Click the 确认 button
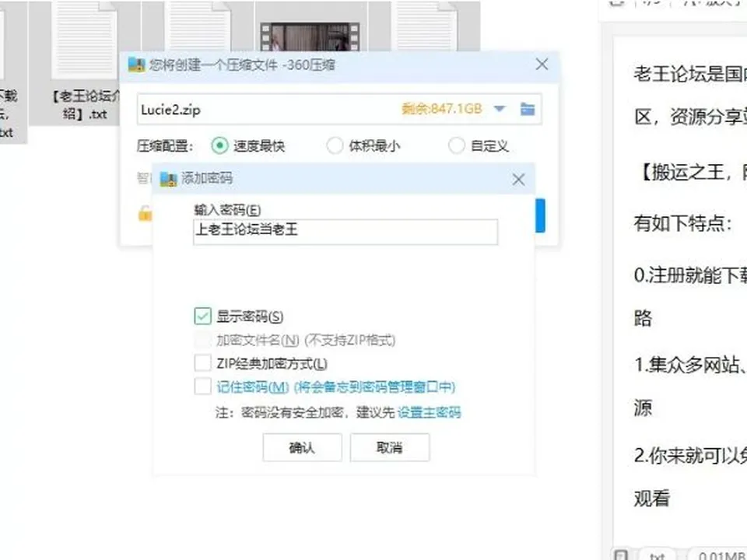The height and width of the screenshot is (560, 747). click(x=302, y=448)
